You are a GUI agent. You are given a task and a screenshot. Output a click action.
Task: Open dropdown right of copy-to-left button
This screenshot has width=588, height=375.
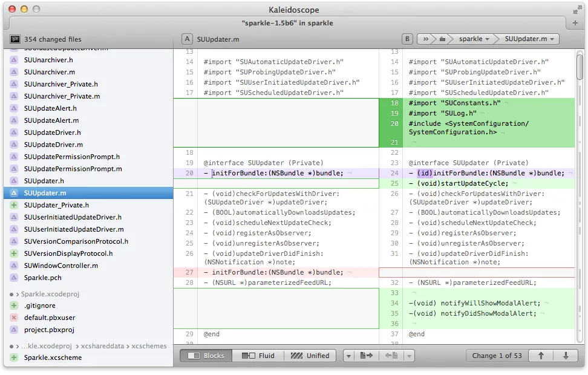click(409, 356)
